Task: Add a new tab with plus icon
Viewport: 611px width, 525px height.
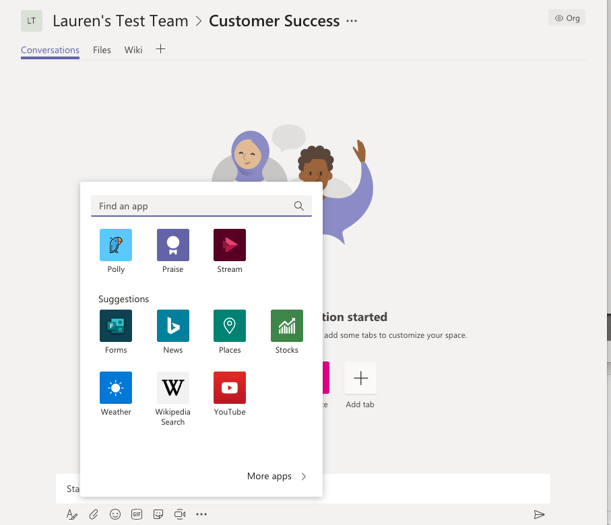Action: tap(161, 49)
